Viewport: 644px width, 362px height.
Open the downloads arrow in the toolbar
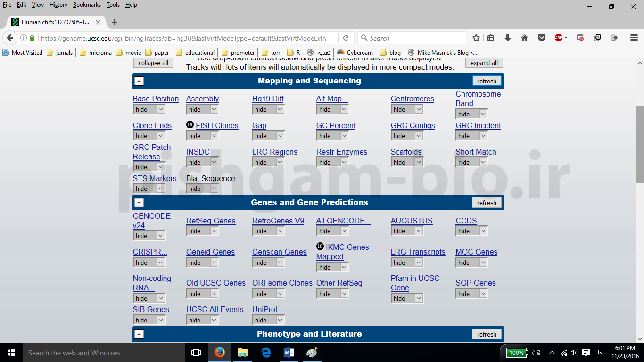point(508,38)
